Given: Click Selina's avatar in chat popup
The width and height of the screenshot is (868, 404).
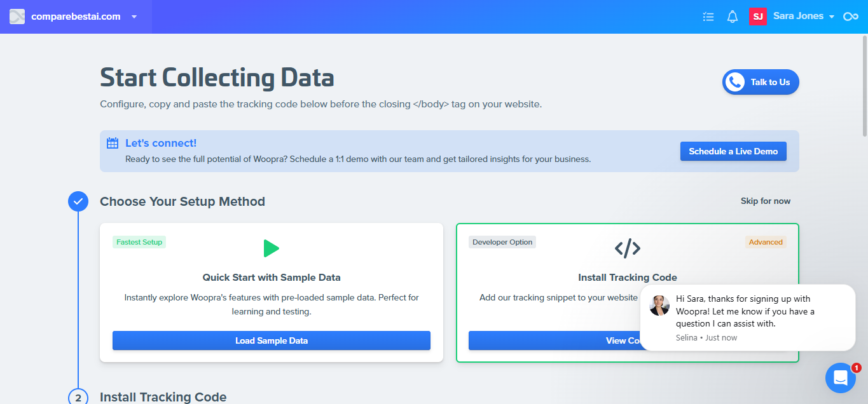Looking at the screenshot, I should tap(659, 306).
